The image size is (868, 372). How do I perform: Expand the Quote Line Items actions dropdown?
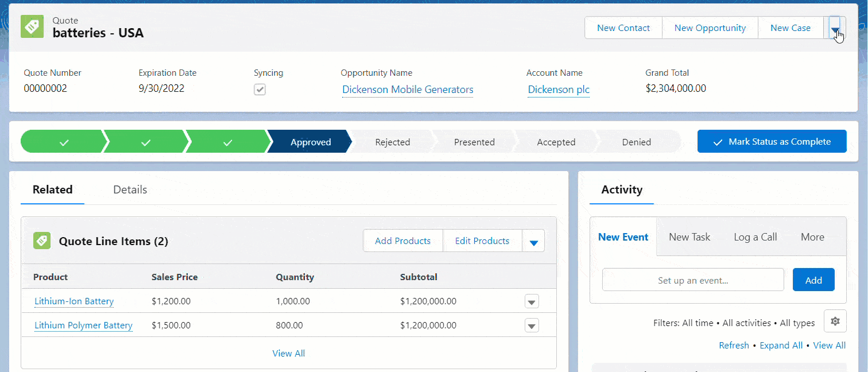(533, 241)
